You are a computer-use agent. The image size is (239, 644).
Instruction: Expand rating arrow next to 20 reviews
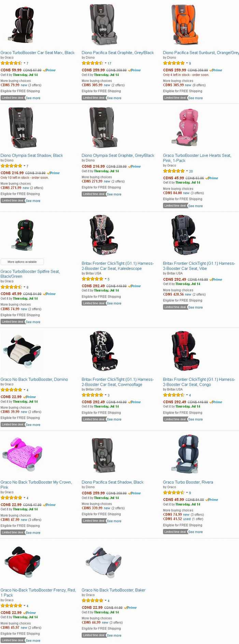187,171
